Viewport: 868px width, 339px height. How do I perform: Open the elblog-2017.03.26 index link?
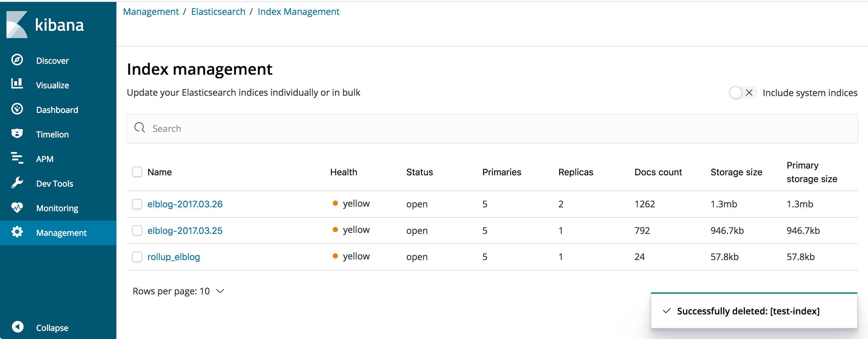pos(185,204)
